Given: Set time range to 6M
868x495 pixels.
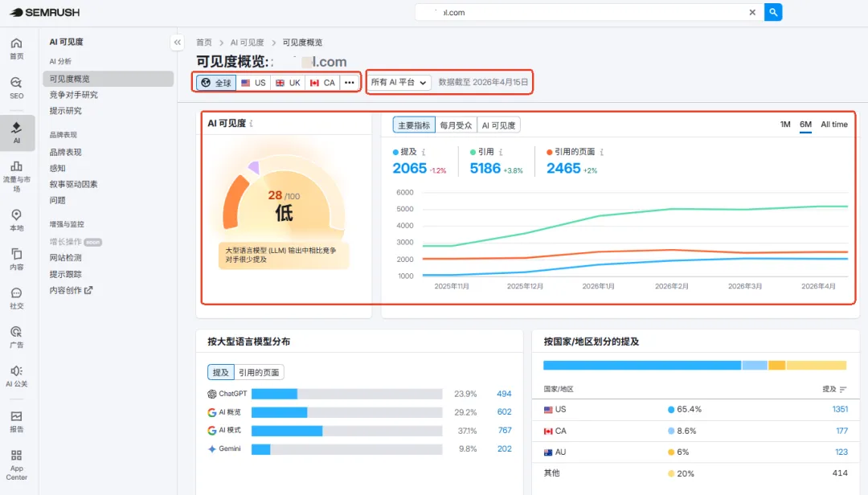Looking at the screenshot, I should 805,125.
